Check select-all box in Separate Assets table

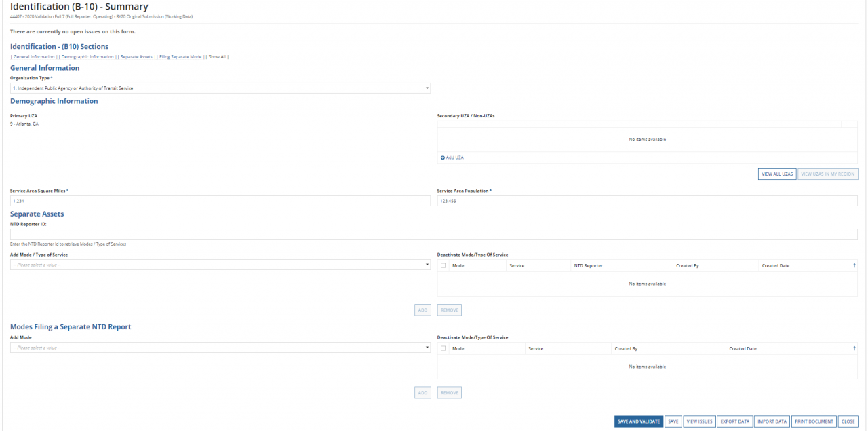tap(443, 265)
